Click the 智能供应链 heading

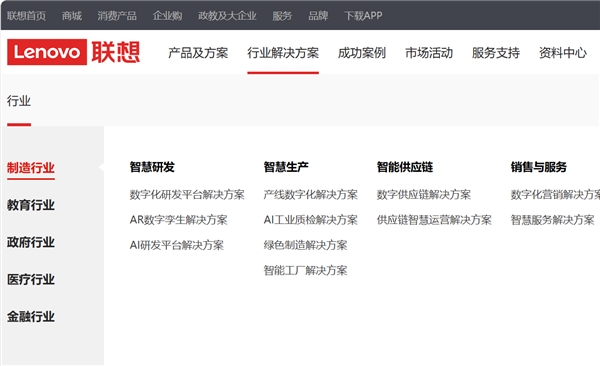[x=404, y=167]
